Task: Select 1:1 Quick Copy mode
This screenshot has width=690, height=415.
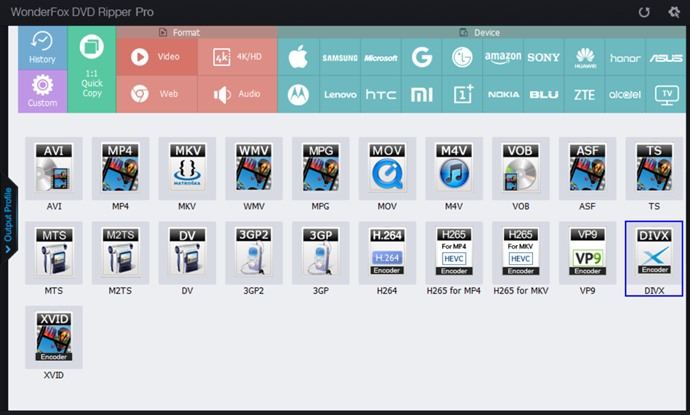Action: click(92, 69)
